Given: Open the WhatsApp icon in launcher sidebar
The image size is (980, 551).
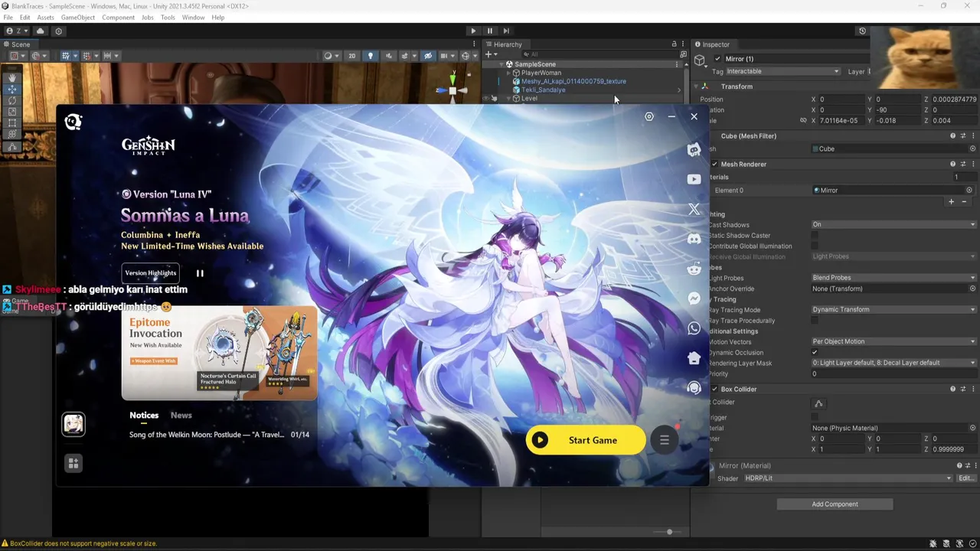Looking at the screenshot, I should [x=694, y=328].
